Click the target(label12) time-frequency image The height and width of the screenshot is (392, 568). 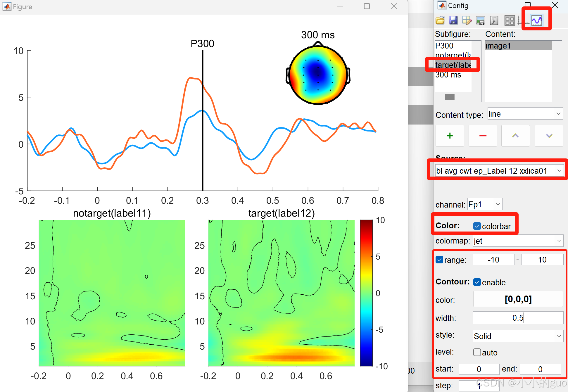click(x=282, y=293)
